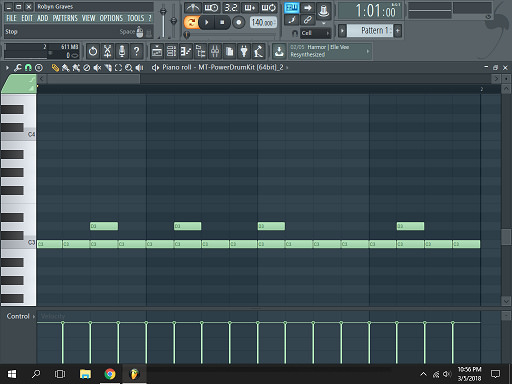Toggle blend recording overdub button
Viewport: 512px width, 384px height.
[x=250, y=7]
